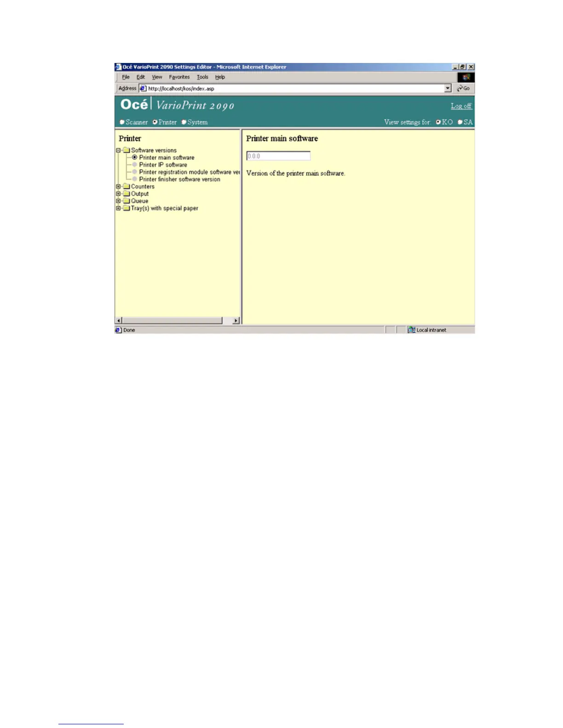
Task: Select Printer main software radio bullet
Action: 135,158
